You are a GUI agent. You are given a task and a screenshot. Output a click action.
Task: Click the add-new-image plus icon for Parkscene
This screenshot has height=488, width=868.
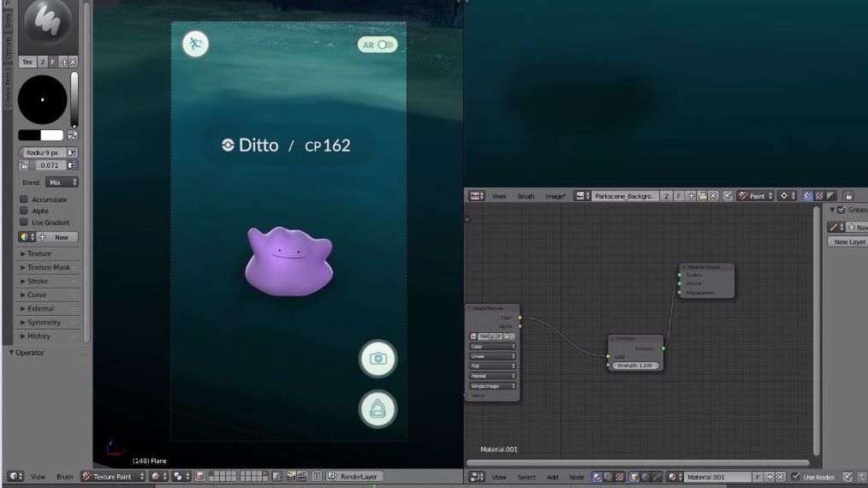[x=691, y=196]
